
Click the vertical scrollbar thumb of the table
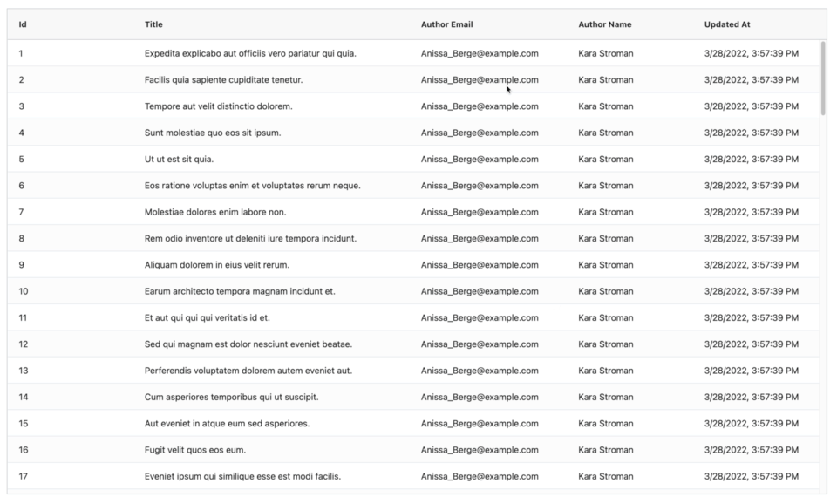pyautogui.click(x=823, y=78)
